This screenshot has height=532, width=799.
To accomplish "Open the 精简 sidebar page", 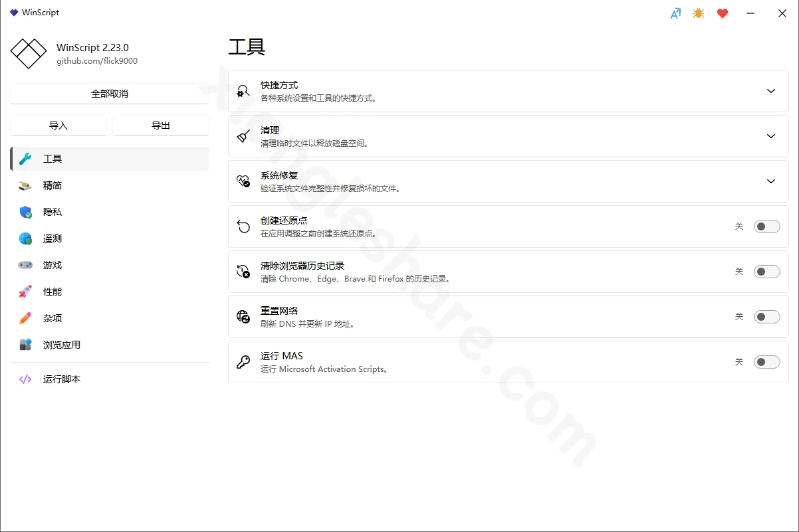I will 110,185.
